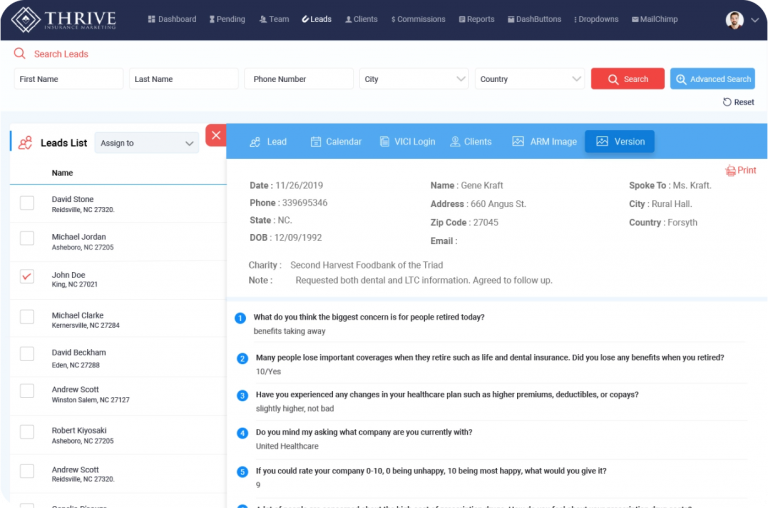The height and width of the screenshot is (508, 768).
Task: Click the question number 3 badge
Action: [242, 395]
